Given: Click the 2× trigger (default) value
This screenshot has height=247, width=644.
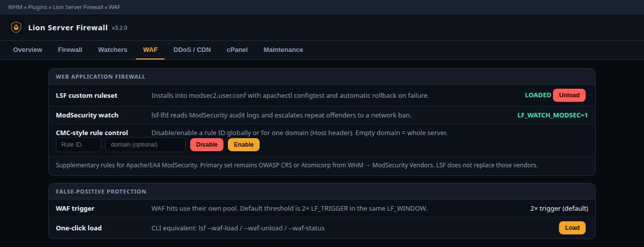Looking at the screenshot, I should pyautogui.click(x=559, y=208).
